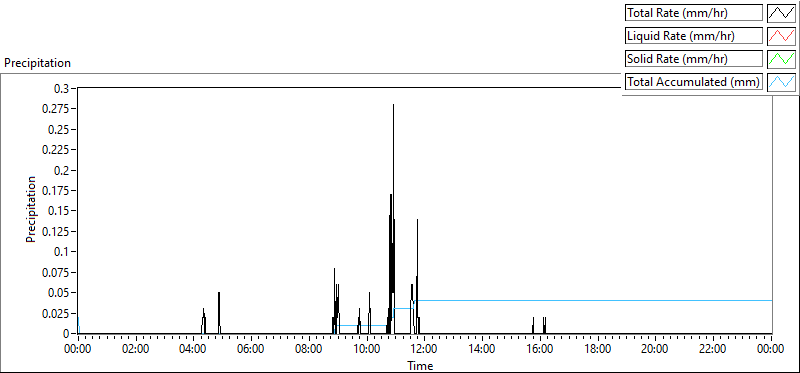800x373 pixels.
Task: Click the Liquid Rate red line swatch
Action: click(x=782, y=36)
